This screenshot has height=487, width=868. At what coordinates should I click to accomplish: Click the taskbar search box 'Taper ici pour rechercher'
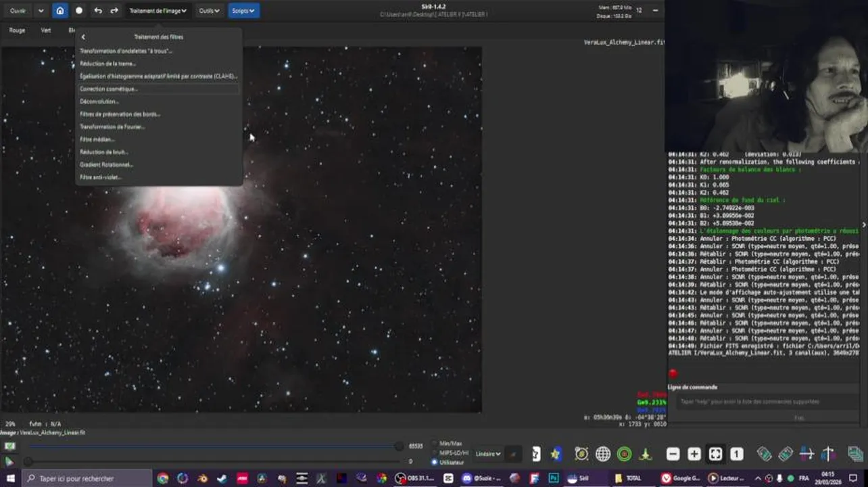point(87,478)
